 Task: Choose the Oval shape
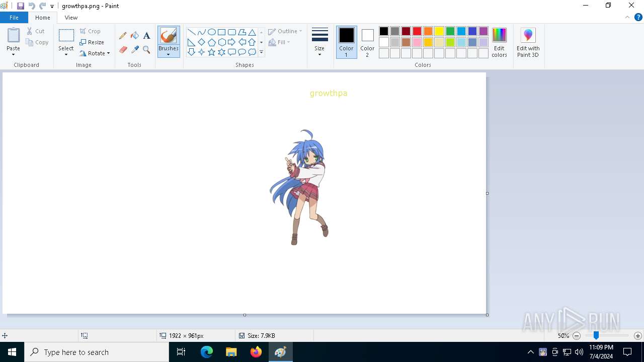point(212,32)
